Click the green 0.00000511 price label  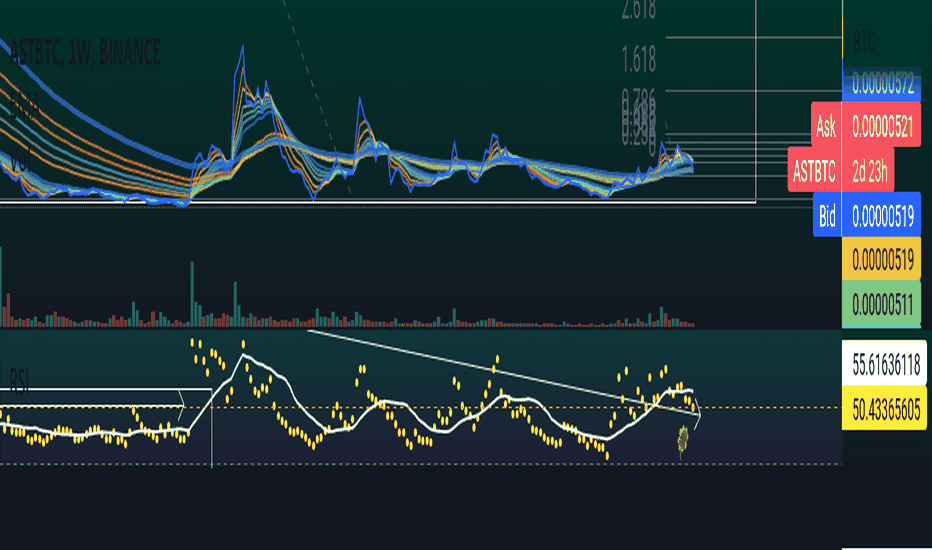(882, 304)
